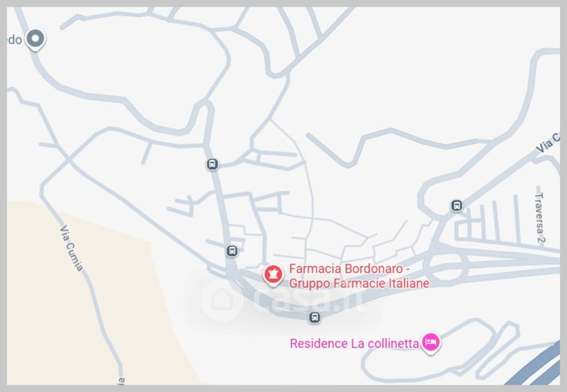
Task: Select the Traversa 2 street label
Action: [540, 218]
